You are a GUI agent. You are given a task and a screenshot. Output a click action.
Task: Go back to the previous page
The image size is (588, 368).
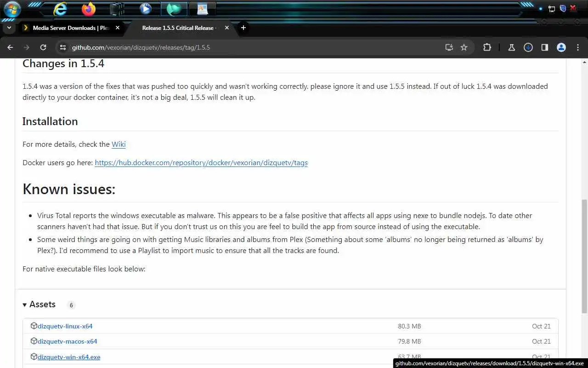click(x=10, y=47)
